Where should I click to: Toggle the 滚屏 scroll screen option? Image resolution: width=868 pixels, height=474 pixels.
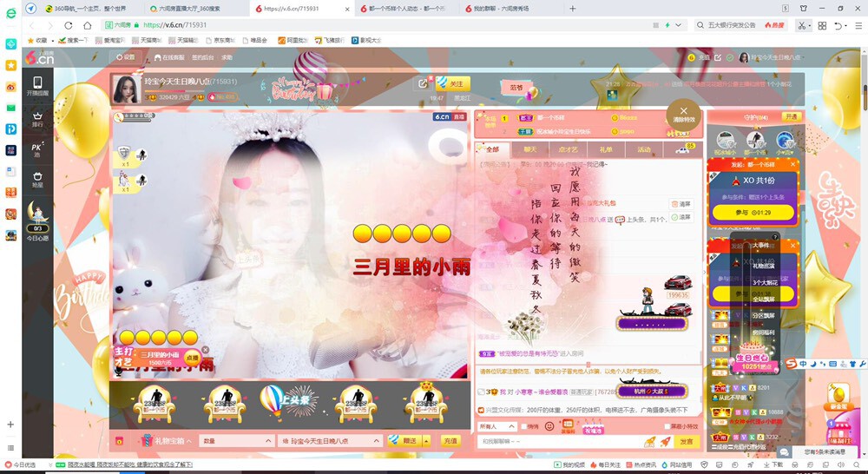(681, 217)
